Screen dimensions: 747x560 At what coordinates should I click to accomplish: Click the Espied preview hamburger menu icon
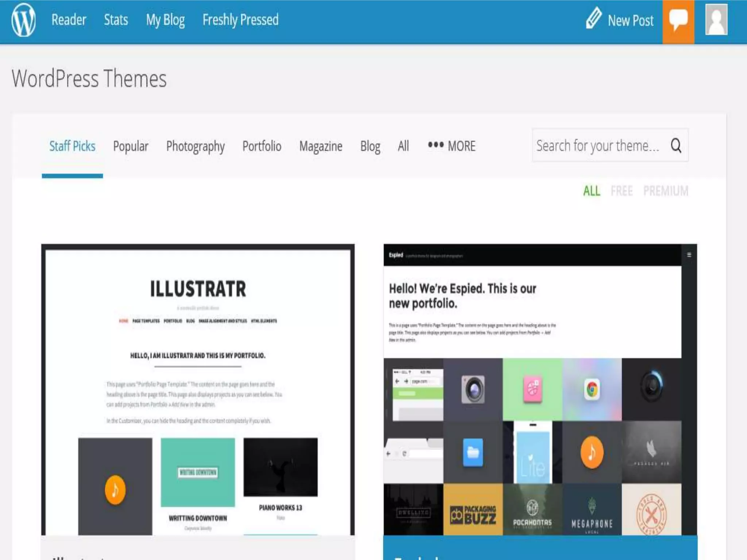[x=689, y=255]
